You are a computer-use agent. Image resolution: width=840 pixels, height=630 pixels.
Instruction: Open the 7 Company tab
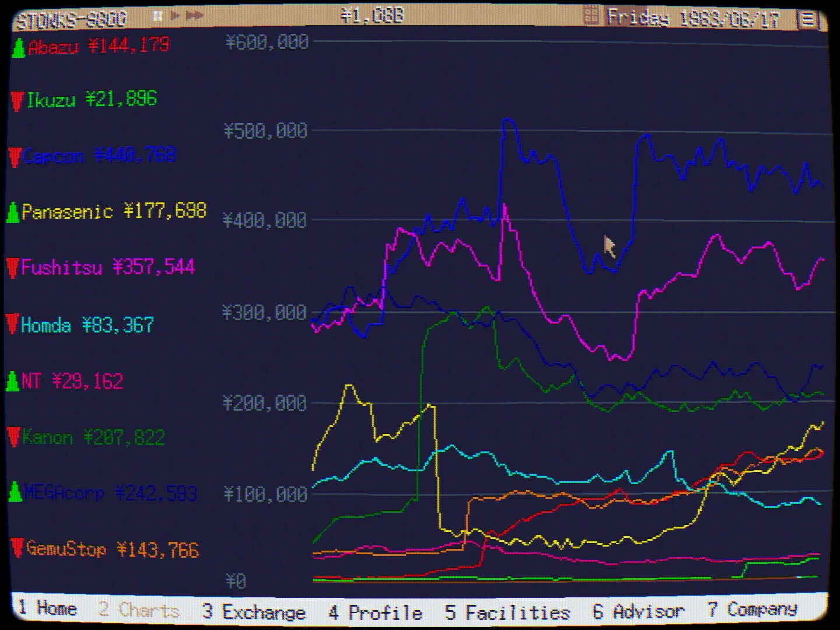tap(752, 610)
